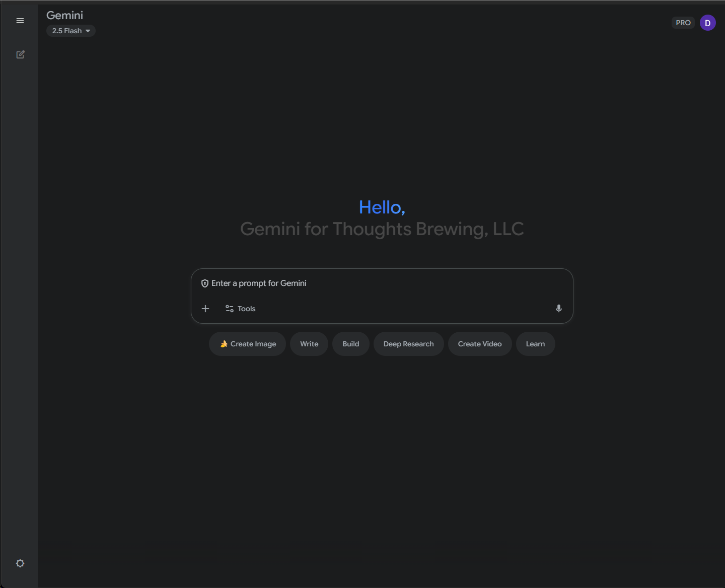Expand the 2.5 Flash model selector

(x=71, y=31)
